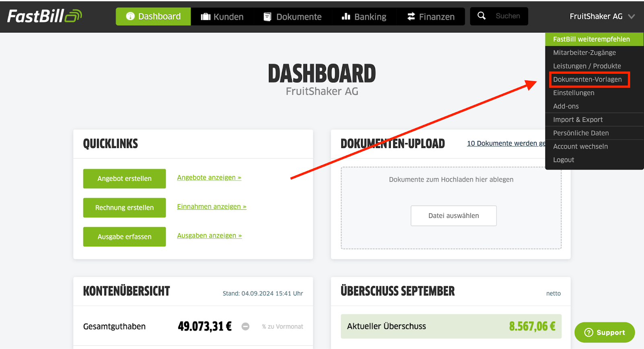Click the gray minus trend icon

click(246, 326)
